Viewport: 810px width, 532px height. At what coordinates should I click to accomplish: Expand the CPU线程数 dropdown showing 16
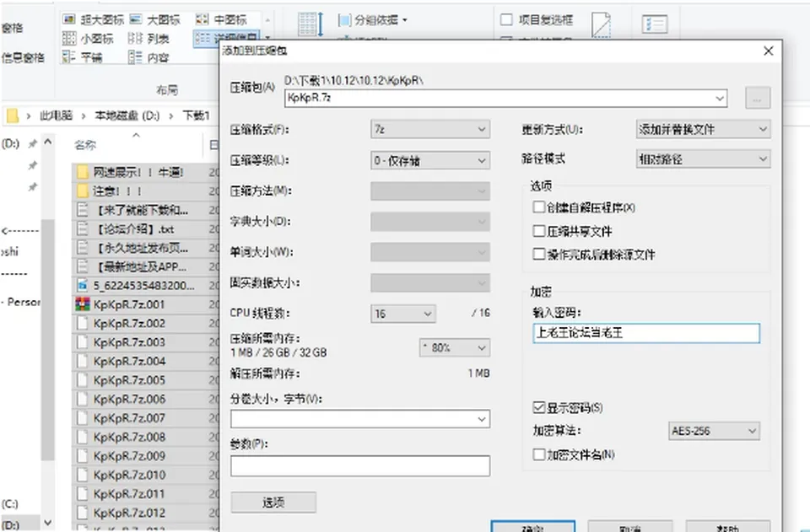point(403,314)
